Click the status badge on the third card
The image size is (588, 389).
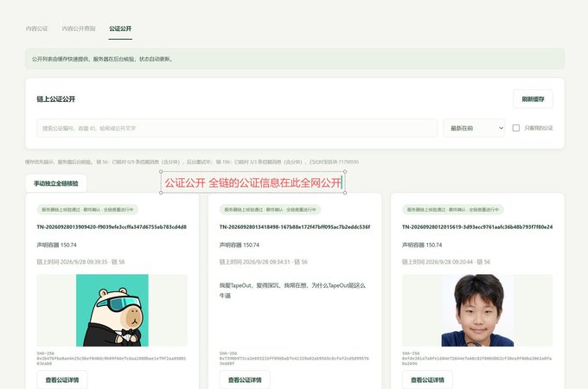pos(452,209)
